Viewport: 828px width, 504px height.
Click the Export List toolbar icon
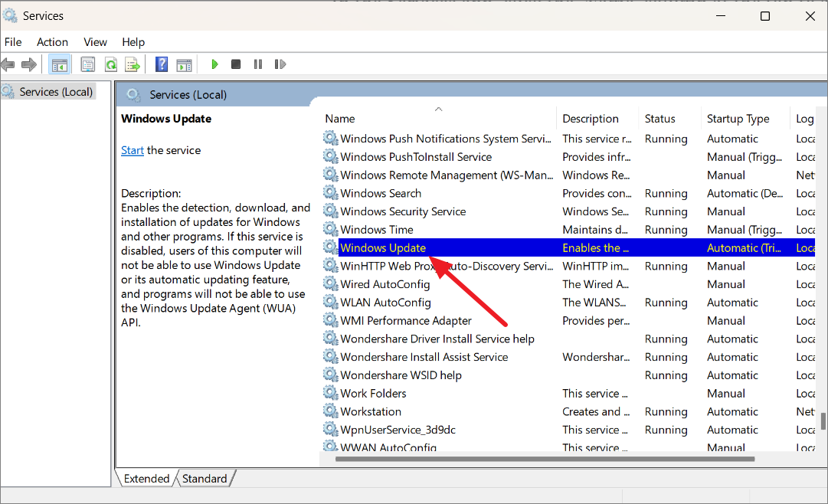(133, 64)
